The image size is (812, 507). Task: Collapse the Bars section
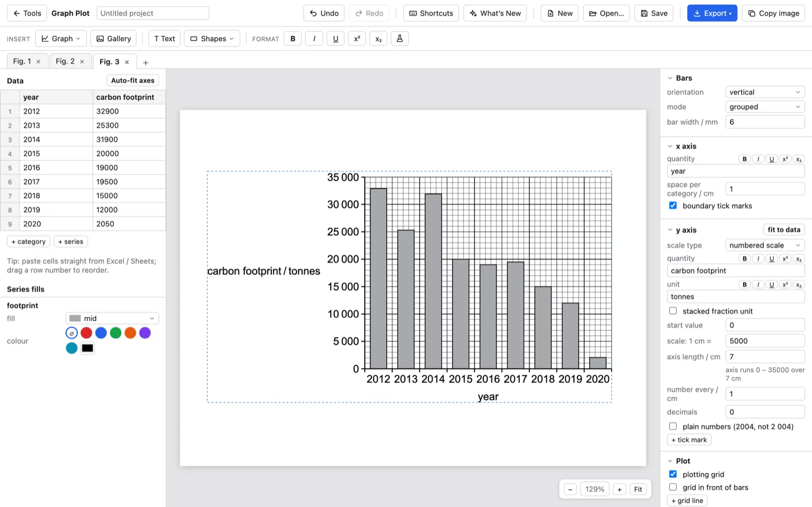pos(670,78)
